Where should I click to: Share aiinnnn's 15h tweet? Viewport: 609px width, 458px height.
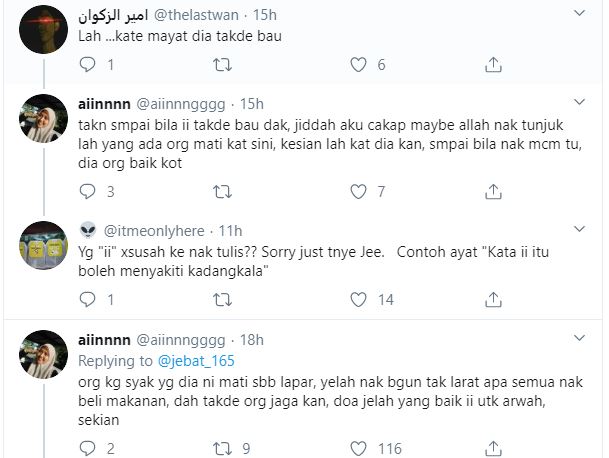click(493, 191)
